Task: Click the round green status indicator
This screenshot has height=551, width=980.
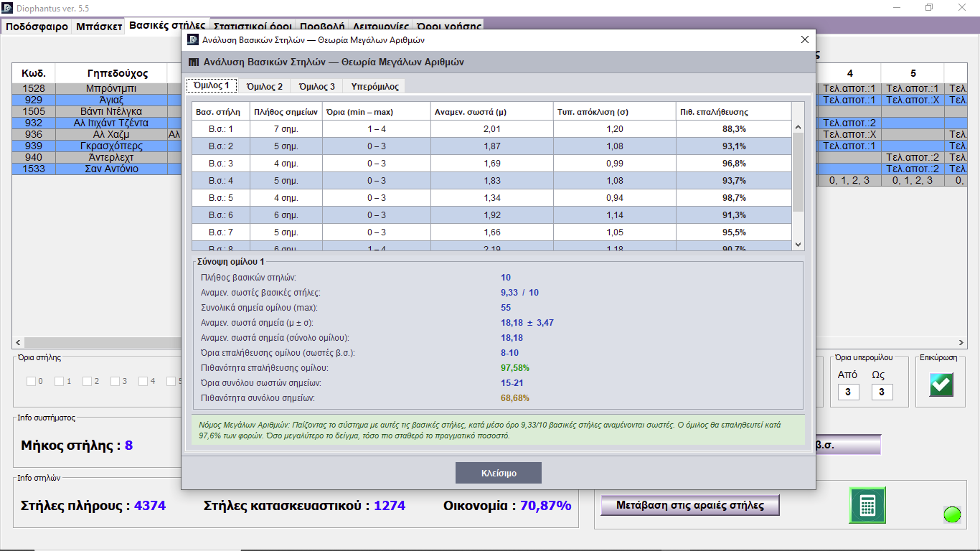Action: (x=952, y=514)
